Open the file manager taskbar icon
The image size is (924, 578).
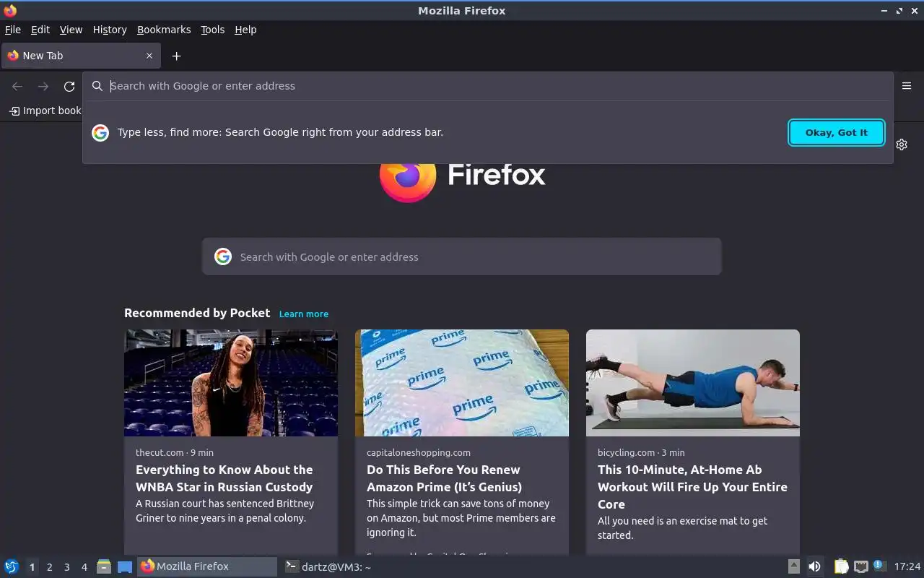click(x=104, y=567)
